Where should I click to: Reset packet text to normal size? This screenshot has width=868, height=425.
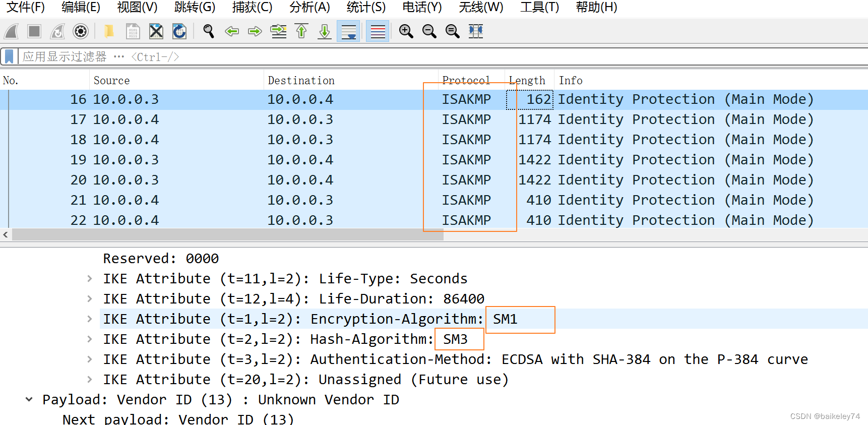click(x=452, y=31)
